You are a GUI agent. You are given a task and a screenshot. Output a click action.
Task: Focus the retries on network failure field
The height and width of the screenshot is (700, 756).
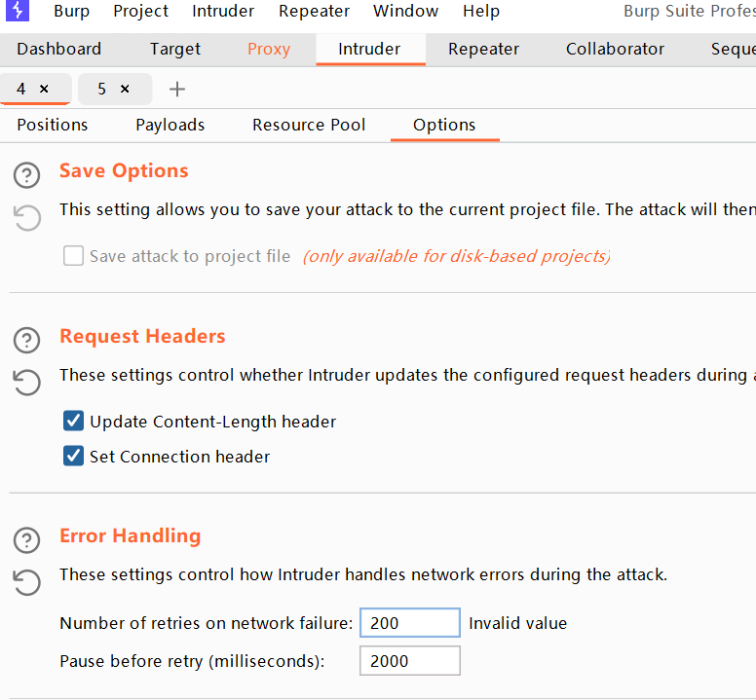[x=410, y=623]
